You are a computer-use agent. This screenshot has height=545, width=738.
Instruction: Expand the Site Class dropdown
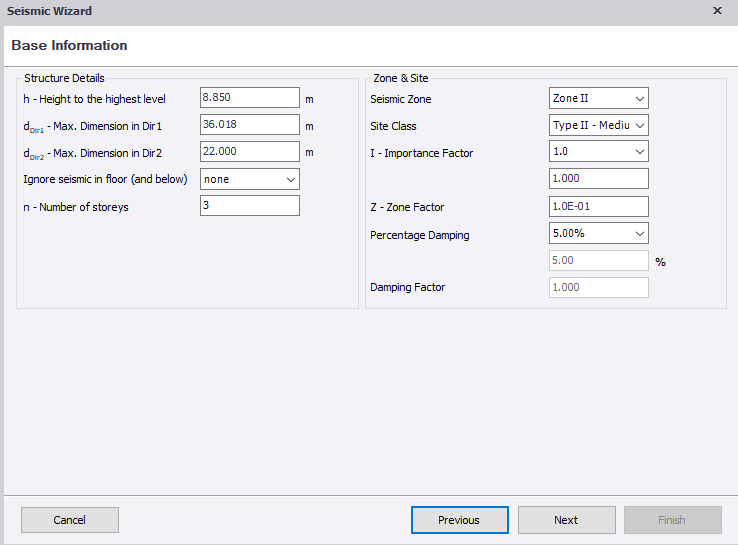(599, 125)
